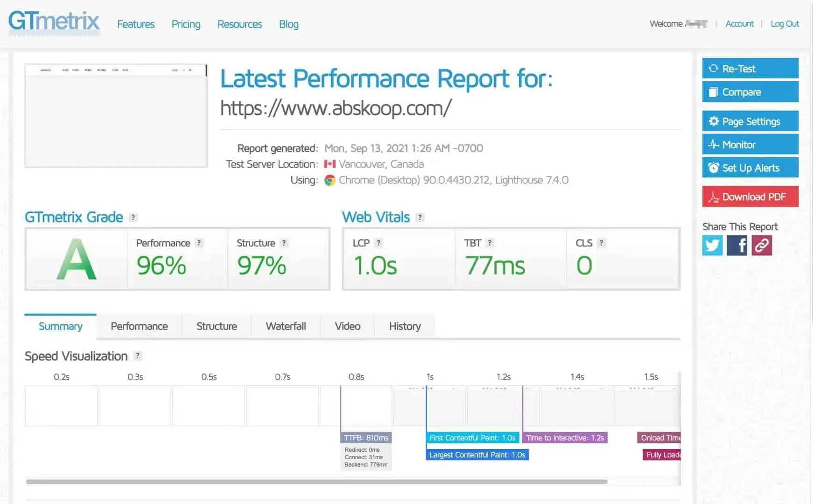Open the TBT help tooltip icon

[490, 243]
